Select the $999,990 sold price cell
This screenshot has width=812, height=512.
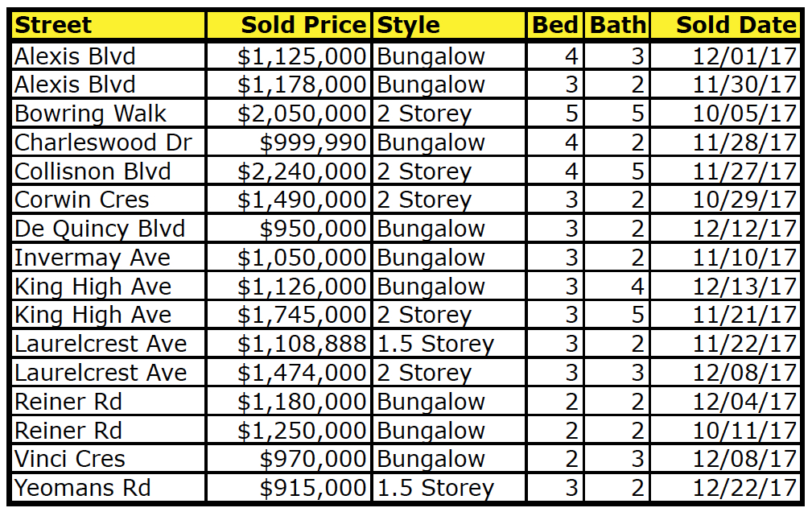coord(288,142)
